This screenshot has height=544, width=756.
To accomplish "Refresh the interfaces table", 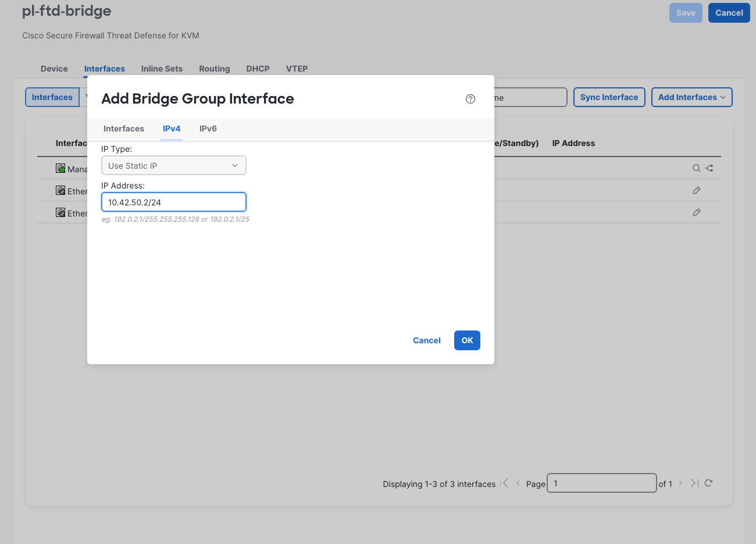I will pos(708,483).
